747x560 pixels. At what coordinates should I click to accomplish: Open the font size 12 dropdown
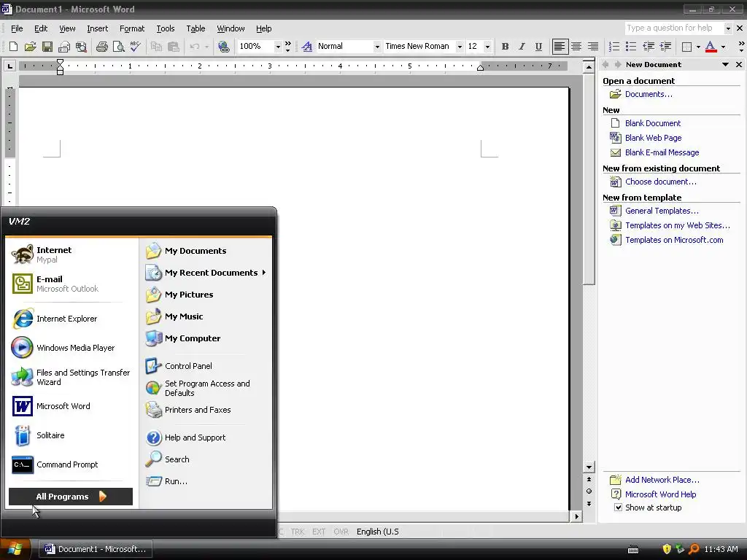click(487, 46)
